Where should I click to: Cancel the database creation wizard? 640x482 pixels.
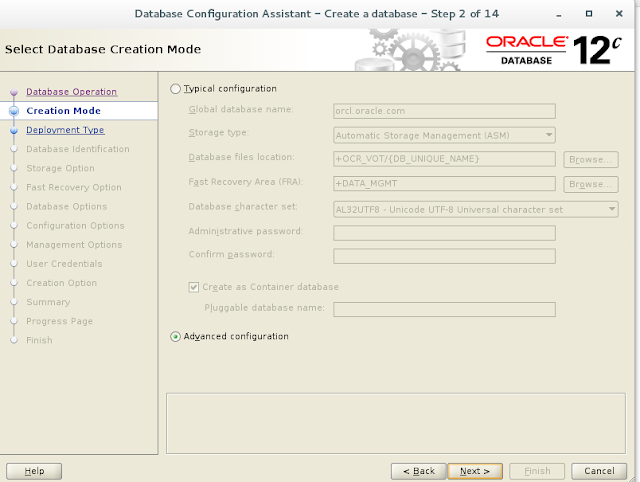599,471
